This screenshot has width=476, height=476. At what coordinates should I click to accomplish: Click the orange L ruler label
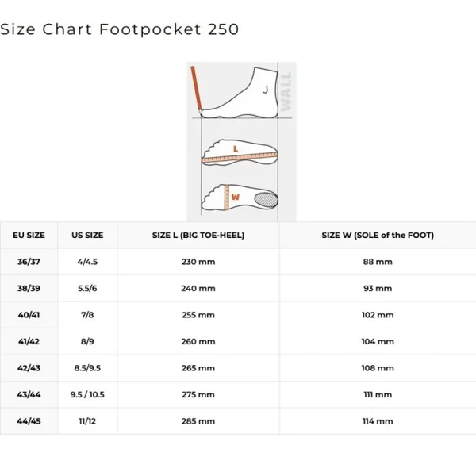(x=236, y=148)
